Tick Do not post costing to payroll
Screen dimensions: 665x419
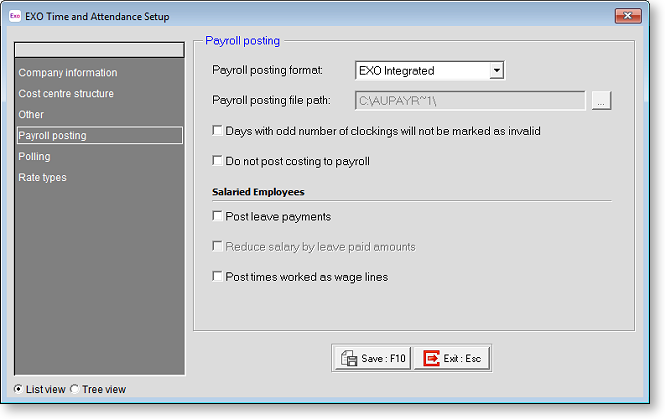(218, 161)
